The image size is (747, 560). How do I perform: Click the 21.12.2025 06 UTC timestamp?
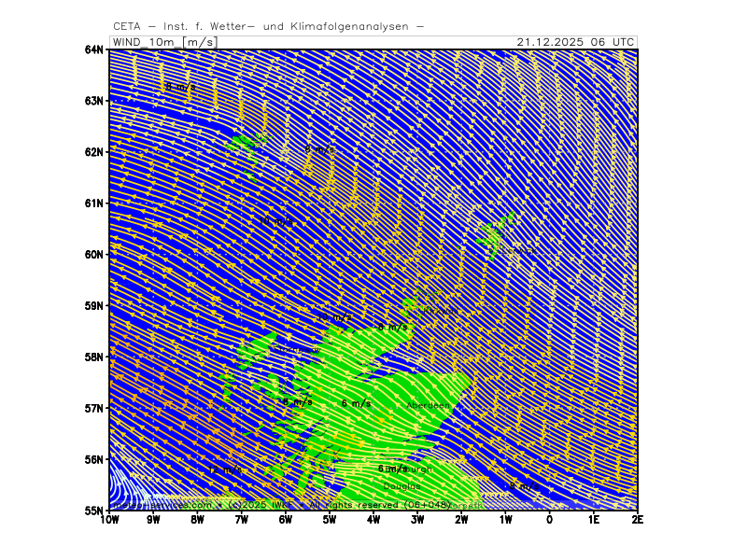pyautogui.click(x=575, y=42)
